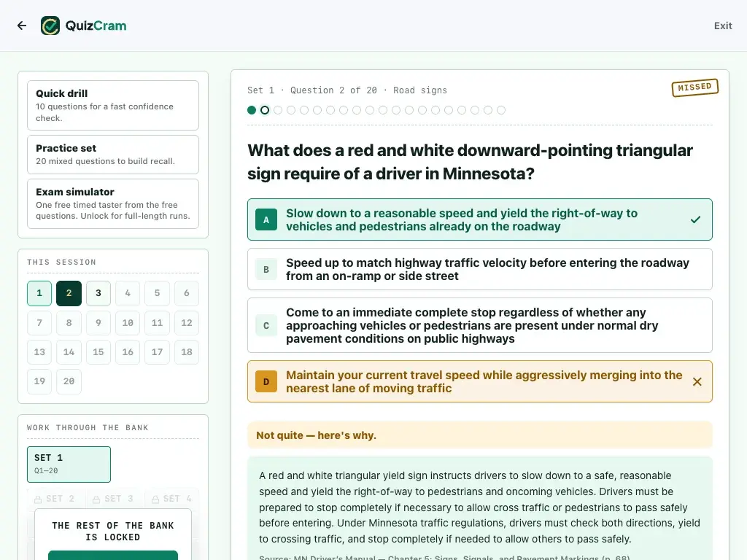Click the first filled progress dot
747x560 pixels.
tap(252, 111)
